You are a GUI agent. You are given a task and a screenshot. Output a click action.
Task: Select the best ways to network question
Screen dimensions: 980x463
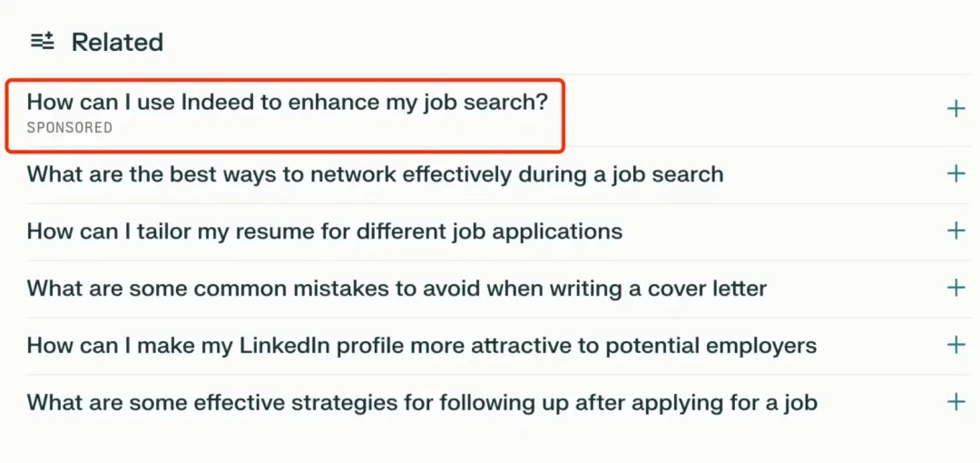[375, 174]
